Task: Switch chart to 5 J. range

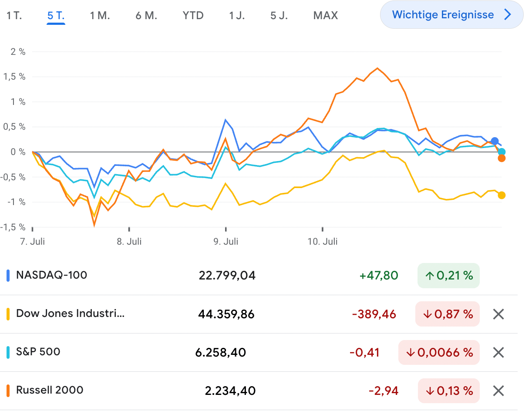Action: pyautogui.click(x=279, y=15)
